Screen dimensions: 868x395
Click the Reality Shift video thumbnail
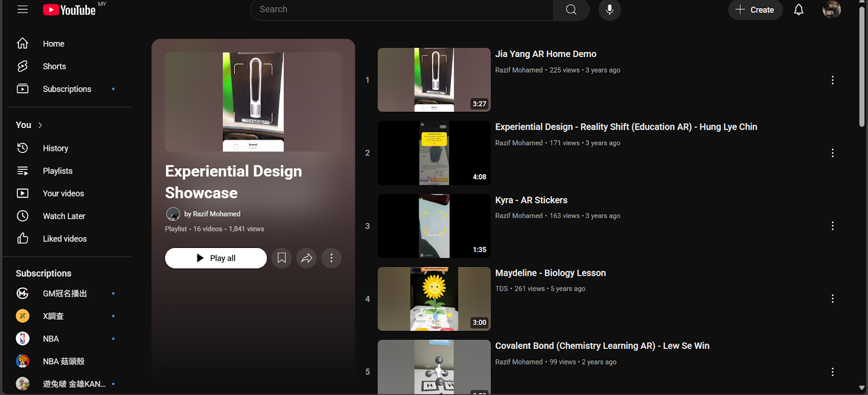(434, 153)
